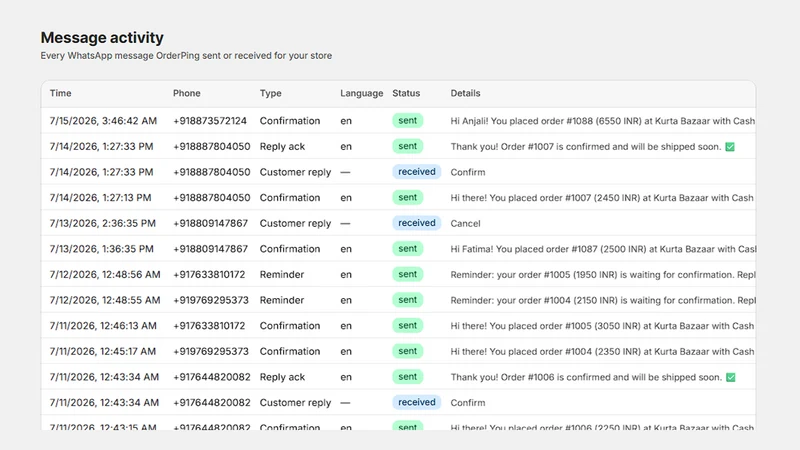The image size is (800, 450).
Task: Click the green checkmark emoji in order #1007 message
Action: pyautogui.click(x=730, y=147)
